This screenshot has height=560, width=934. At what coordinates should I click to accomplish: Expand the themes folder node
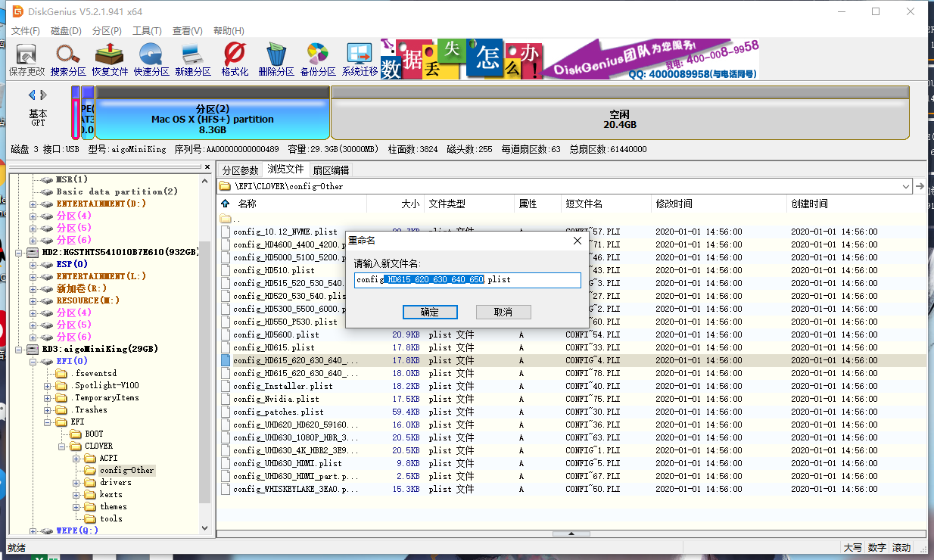76,506
